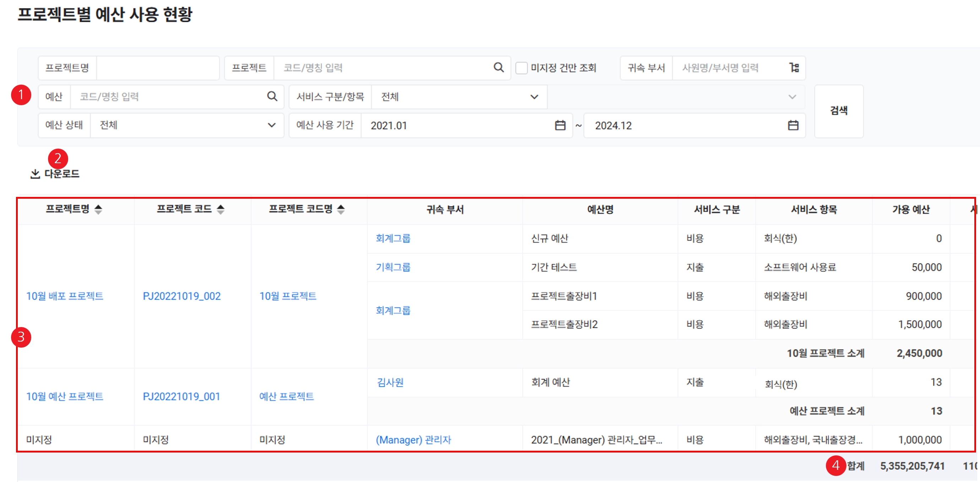Click the project search magnifier icon

point(498,68)
